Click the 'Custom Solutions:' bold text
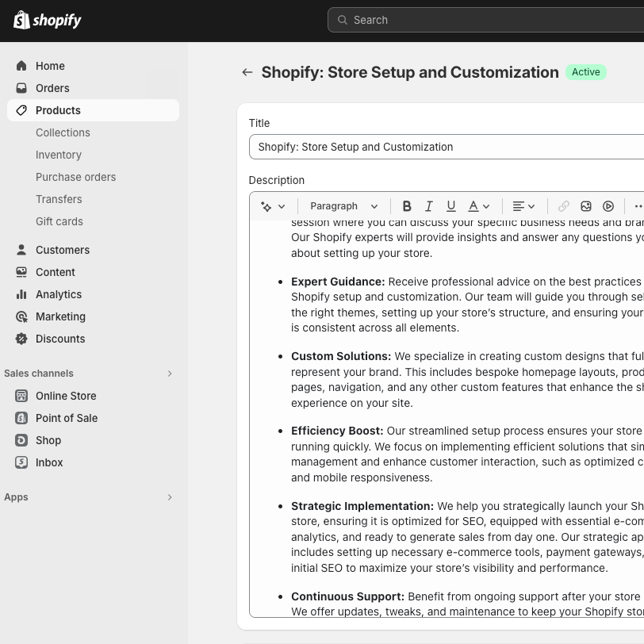Viewport: 644px width, 644px height. coord(341,356)
